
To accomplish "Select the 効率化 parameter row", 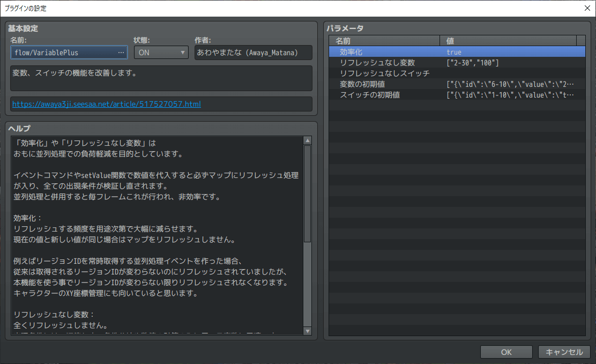I will (457, 51).
